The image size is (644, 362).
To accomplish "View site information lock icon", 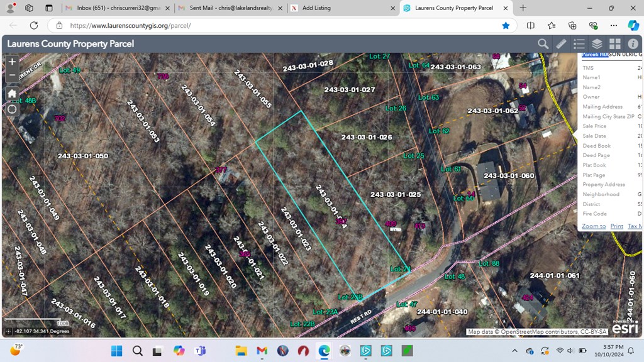I will point(60,25).
